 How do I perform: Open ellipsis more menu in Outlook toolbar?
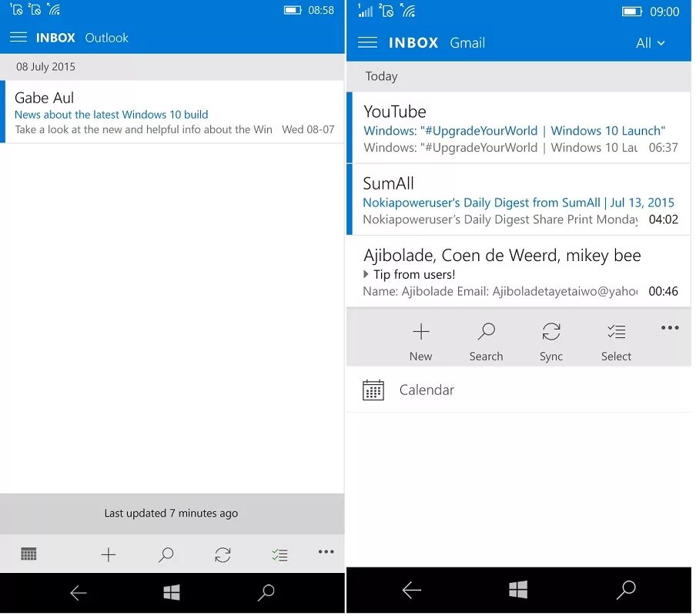click(326, 552)
